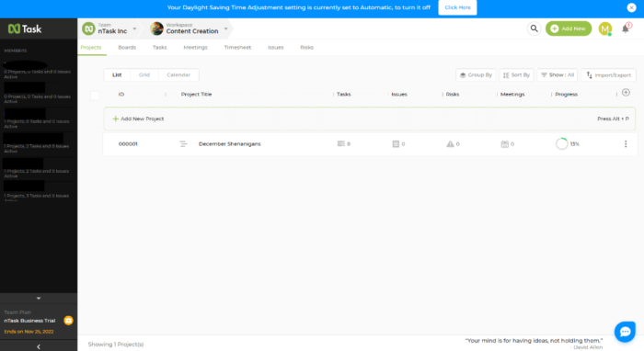
Task: Open the Sort By dropdown
Action: pyautogui.click(x=516, y=75)
